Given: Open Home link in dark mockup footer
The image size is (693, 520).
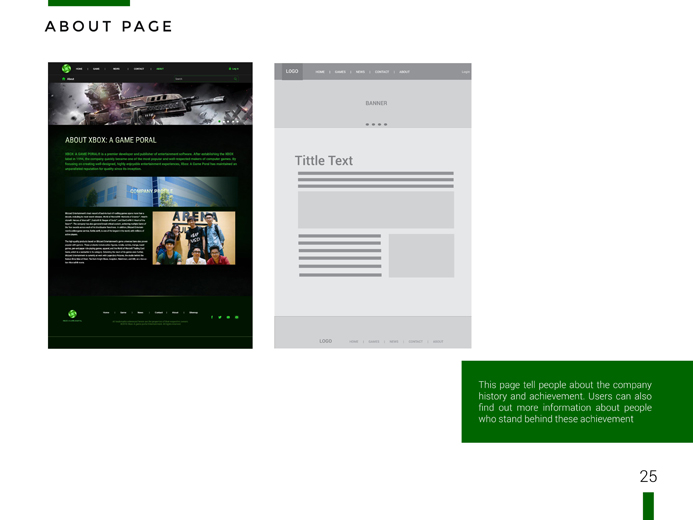Looking at the screenshot, I should [x=106, y=312].
